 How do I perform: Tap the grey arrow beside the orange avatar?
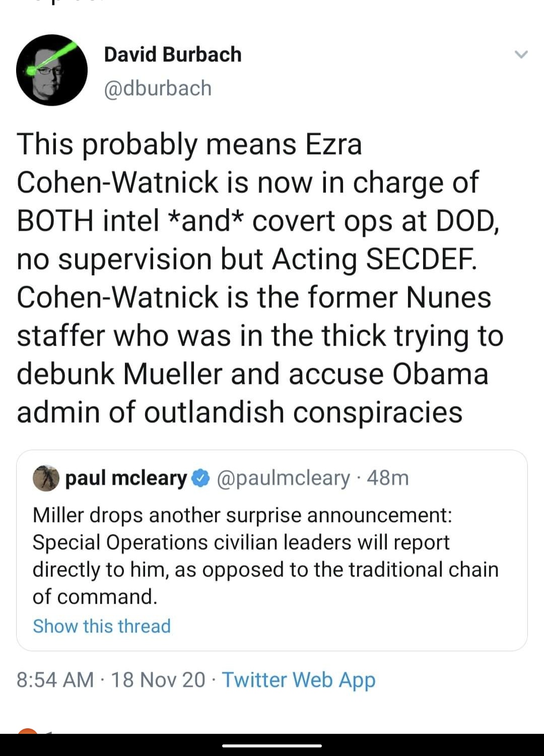49,732
